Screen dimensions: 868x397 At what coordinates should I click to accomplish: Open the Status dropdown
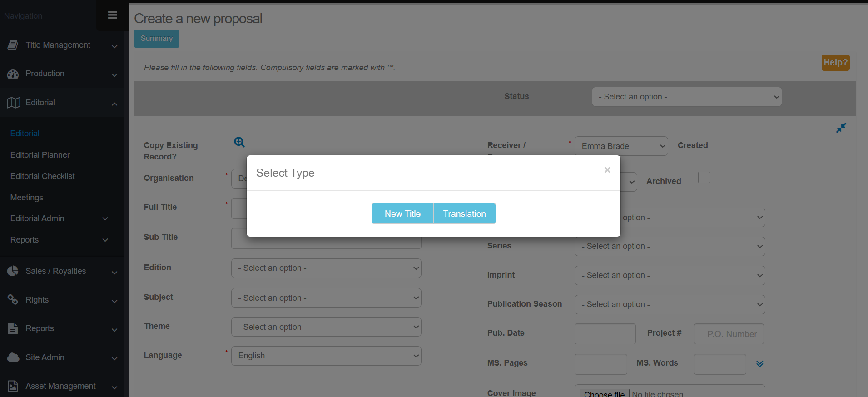[x=686, y=97]
